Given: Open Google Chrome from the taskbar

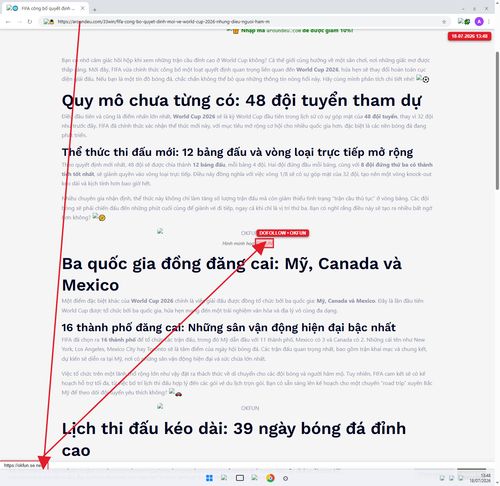Looking at the screenshot, I should [270, 478].
